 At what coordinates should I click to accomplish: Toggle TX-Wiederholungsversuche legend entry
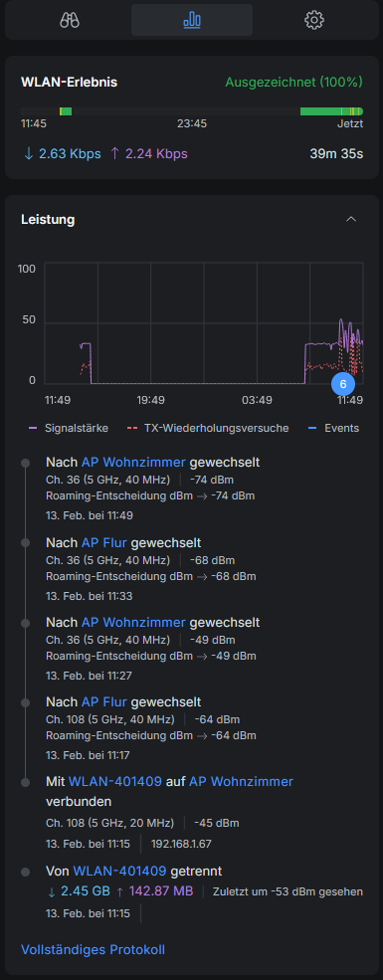[x=208, y=428]
